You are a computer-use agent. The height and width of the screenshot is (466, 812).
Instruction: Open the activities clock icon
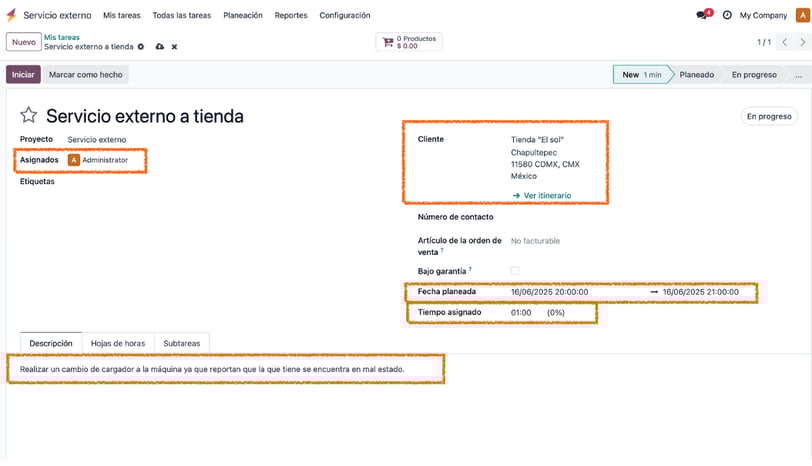click(x=727, y=16)
